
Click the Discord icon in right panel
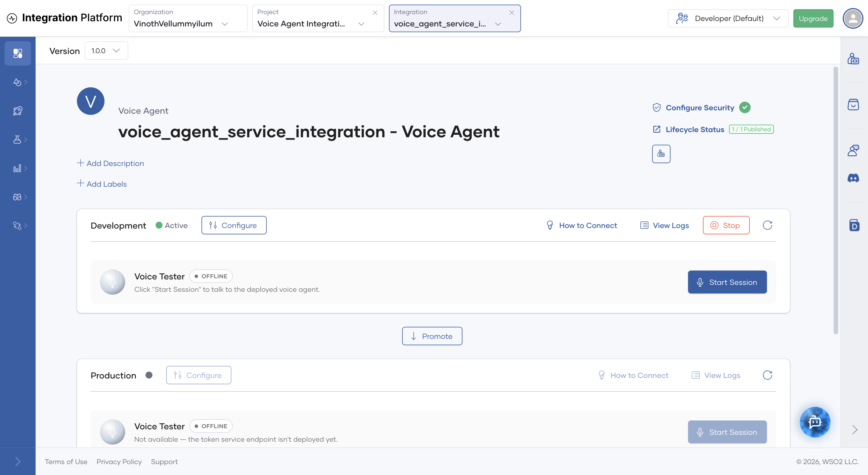click(853, 178)
